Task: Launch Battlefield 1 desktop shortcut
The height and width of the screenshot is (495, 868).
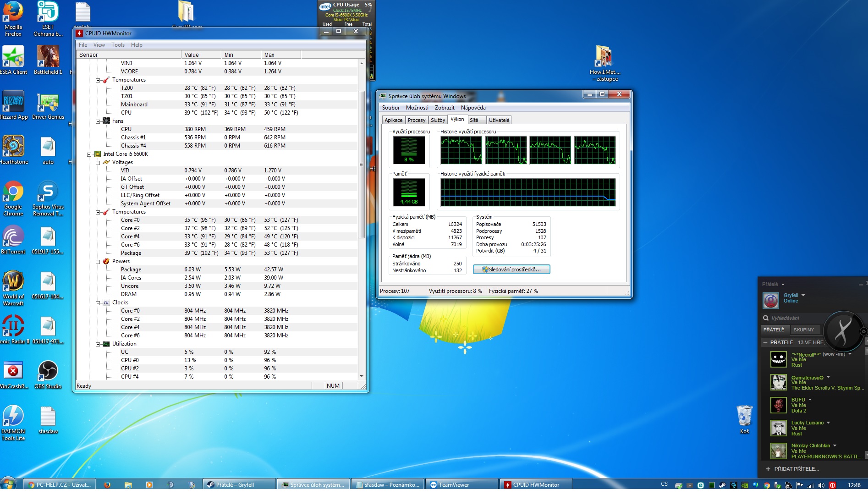Action: click(48, 58)
